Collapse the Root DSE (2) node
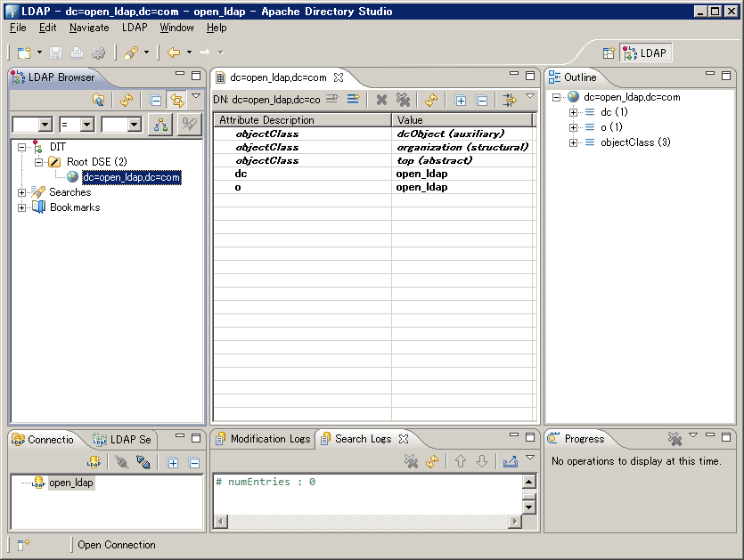Screen dimensions: 744x560 click(x=39, y=162)
